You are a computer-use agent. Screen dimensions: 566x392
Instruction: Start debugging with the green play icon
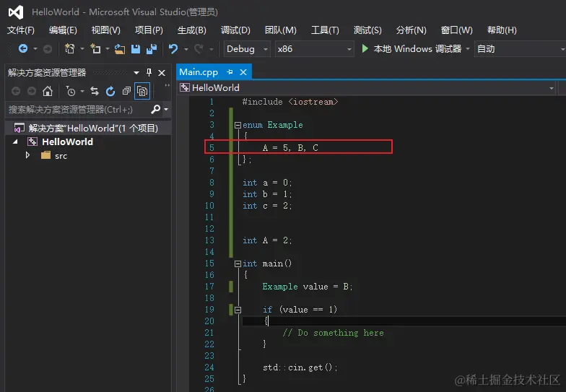[365, 48]
